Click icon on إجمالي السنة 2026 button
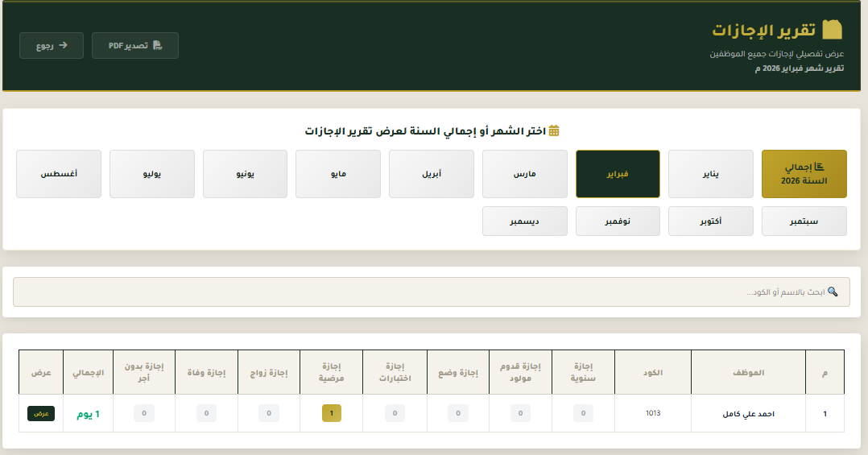This screenshot has width=868, height=455. coord(820,167)
